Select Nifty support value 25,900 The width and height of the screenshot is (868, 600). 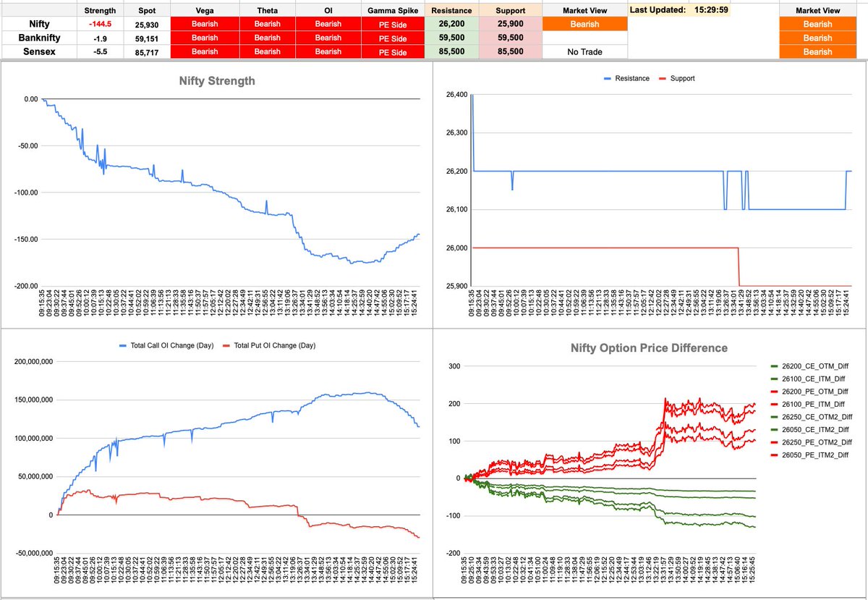click(510, 24)
